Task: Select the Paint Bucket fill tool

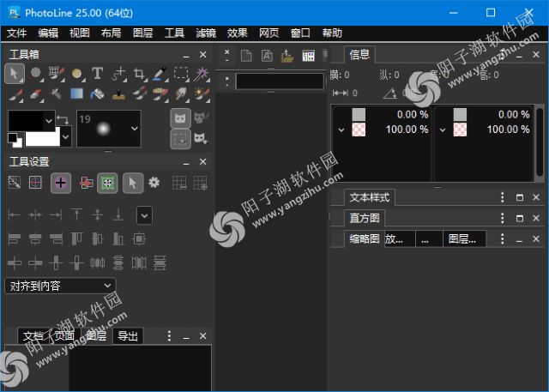Action: point(97,94)
